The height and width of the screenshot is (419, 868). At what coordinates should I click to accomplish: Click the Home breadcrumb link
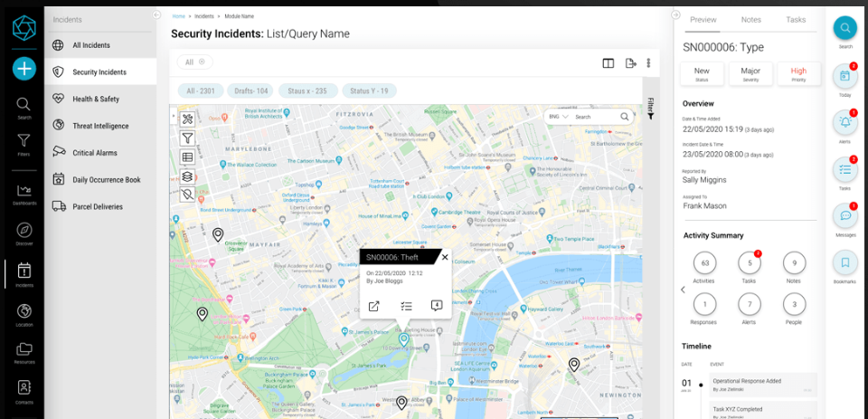[x=179, y=16]
